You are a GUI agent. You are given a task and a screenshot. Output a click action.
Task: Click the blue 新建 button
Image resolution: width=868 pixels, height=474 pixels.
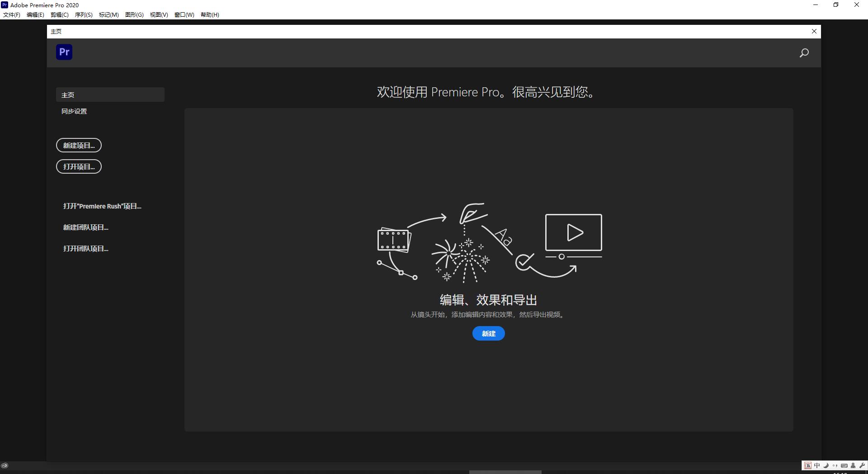click(489, 333)
